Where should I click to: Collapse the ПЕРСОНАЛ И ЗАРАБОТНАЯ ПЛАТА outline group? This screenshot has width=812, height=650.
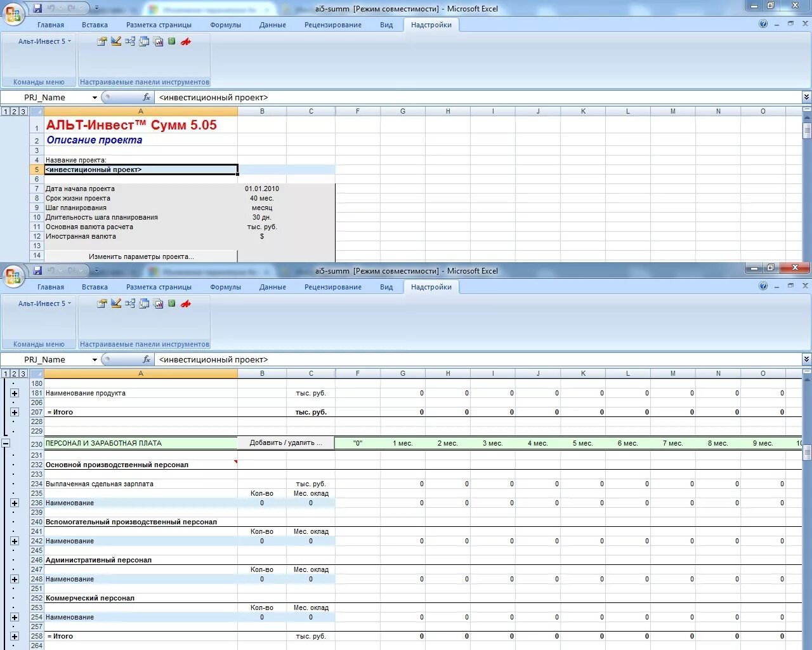(x=6, y=444)
